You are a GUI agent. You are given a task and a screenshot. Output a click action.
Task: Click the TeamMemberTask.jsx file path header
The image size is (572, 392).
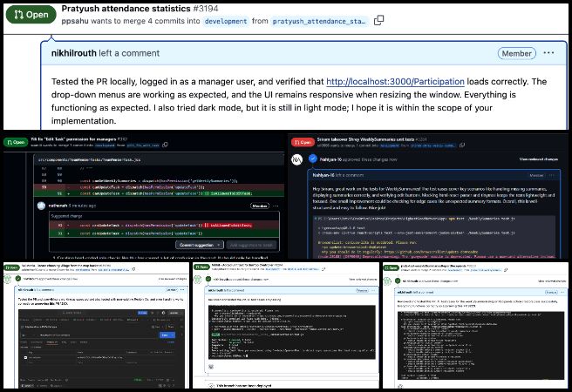tap(89, 159)
